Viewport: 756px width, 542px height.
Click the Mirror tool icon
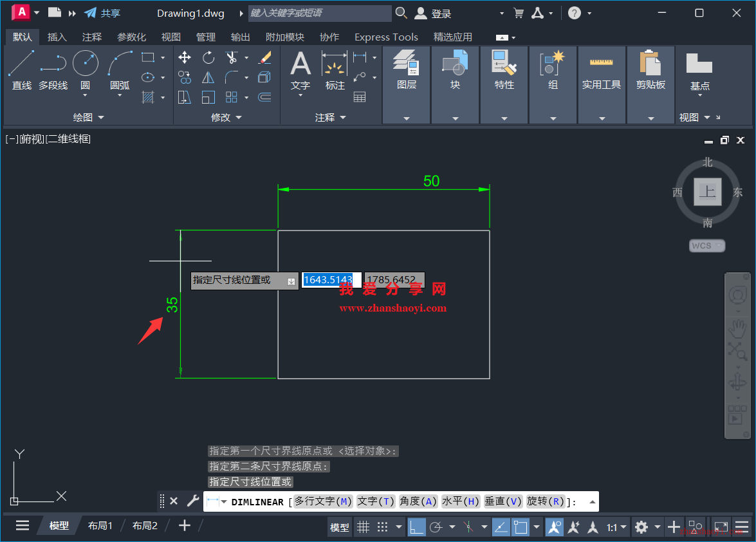(x=208, y=78)
